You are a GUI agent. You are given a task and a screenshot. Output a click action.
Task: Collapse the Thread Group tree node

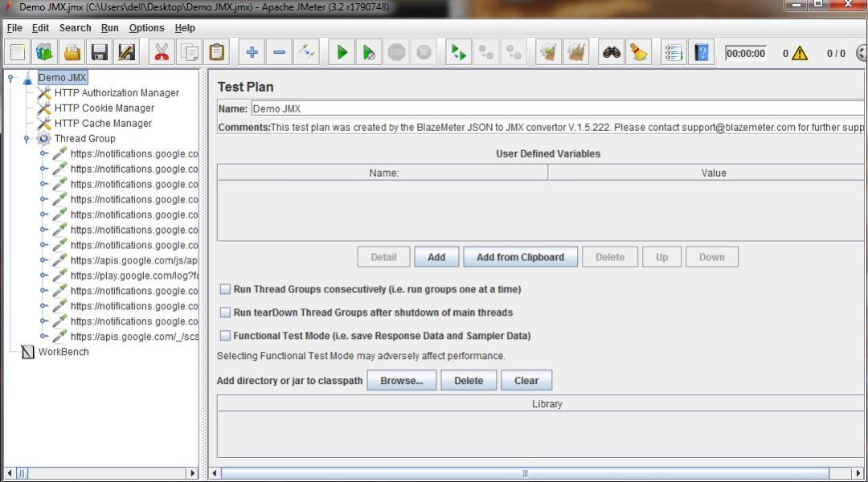pos(27,139)
